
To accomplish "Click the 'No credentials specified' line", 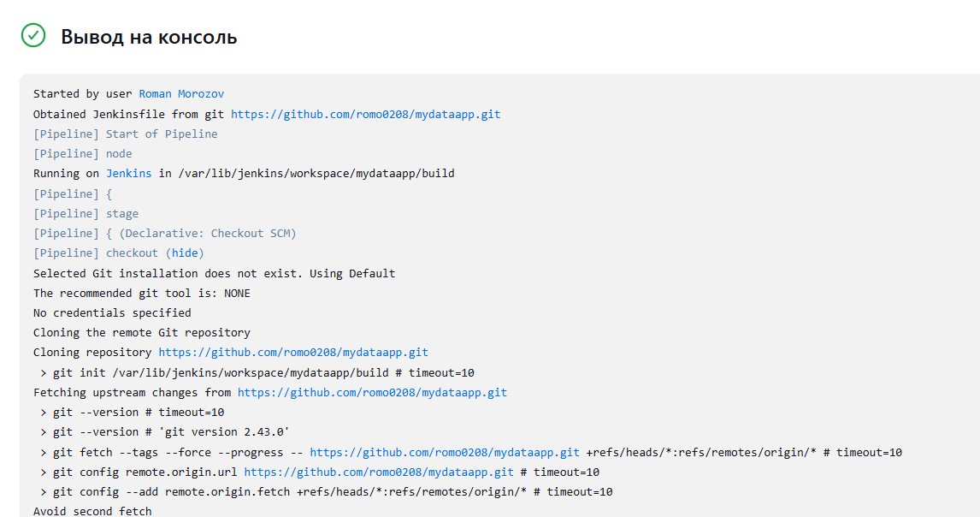I will [112, 313].
